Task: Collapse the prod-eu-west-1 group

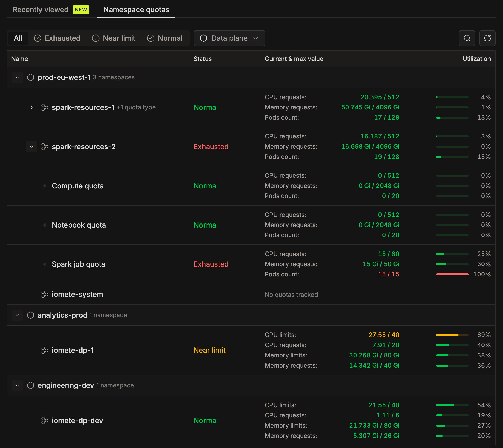Action: (17, 77)
